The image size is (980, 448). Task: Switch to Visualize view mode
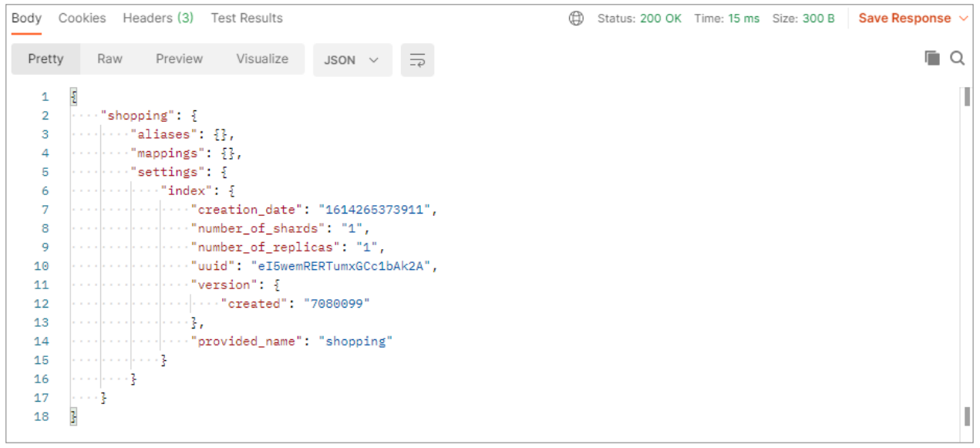pos(262,59)
